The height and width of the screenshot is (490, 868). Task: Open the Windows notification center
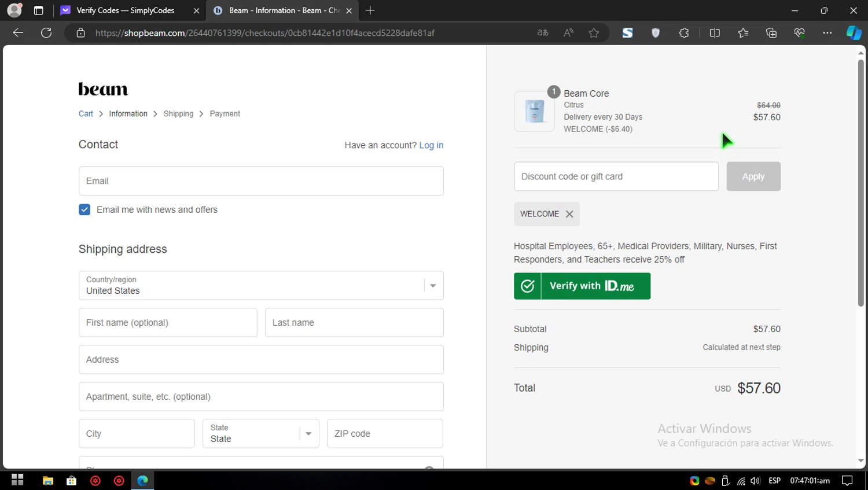(847, 480)
